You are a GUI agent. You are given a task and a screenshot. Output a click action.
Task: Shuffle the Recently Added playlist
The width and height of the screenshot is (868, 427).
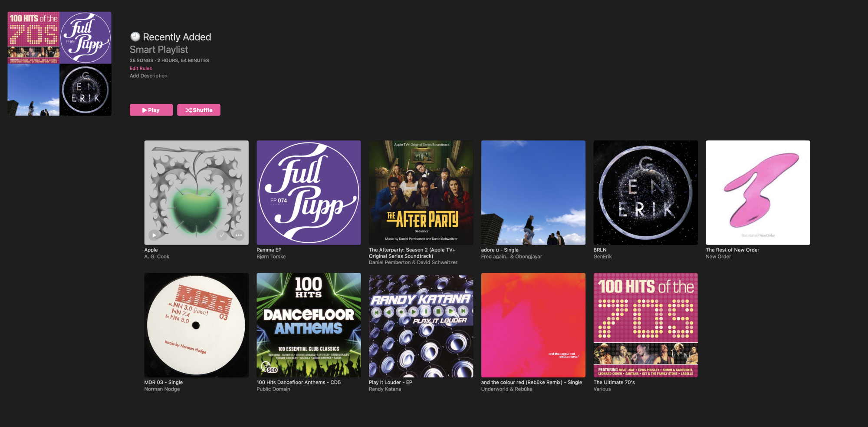pyautogui.click(x=199, y=110)
